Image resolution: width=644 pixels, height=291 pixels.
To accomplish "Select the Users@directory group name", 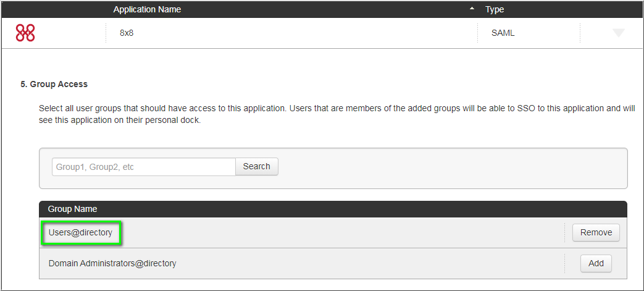I will pos(80,233).
